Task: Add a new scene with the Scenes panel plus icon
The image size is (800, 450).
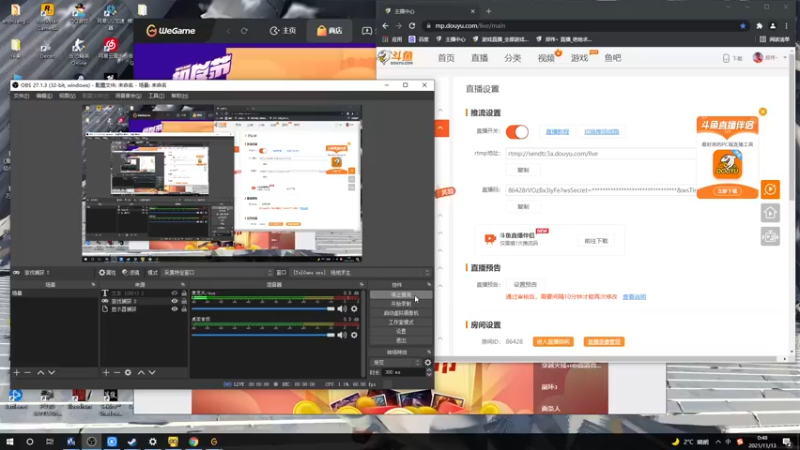Action: tap(16, 373)
